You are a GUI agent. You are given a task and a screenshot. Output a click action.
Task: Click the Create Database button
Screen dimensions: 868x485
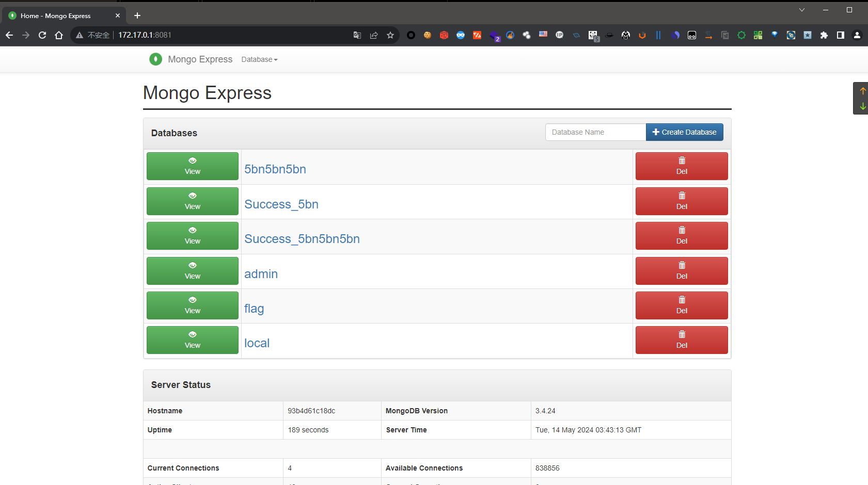click(684, 132)
